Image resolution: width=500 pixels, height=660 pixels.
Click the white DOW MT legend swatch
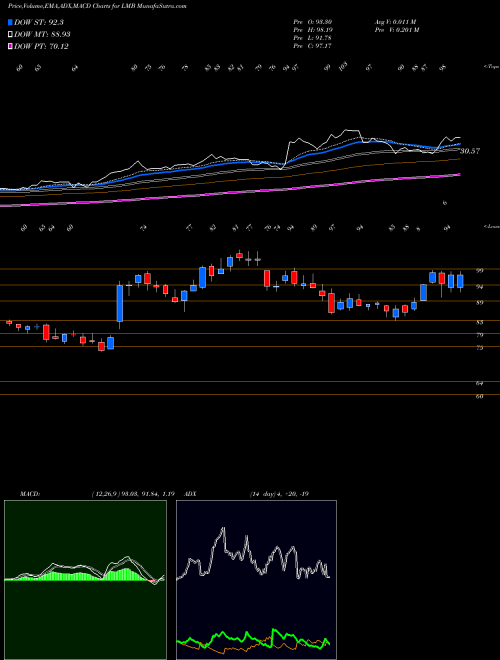[11, 35]
